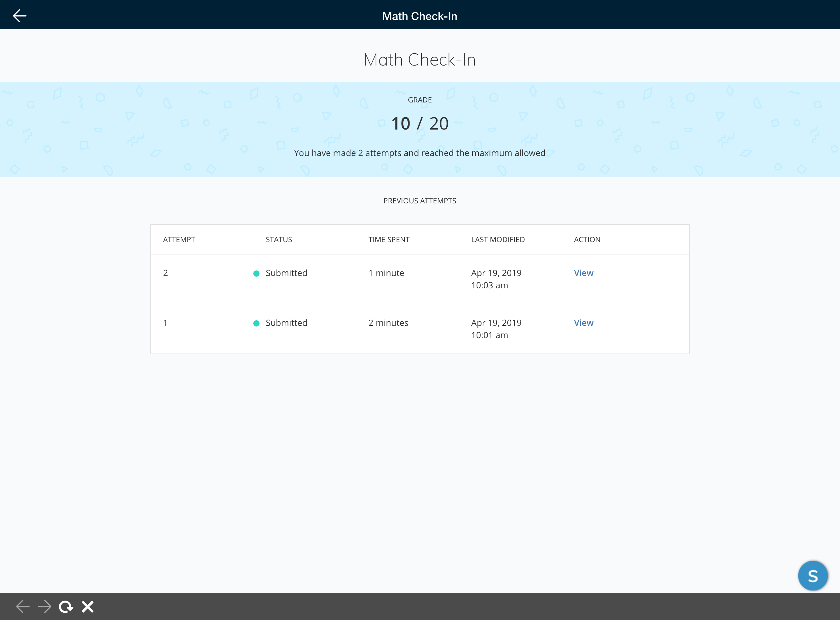Click the maximum attempts reached message
840x620 pixels.
tap(420, 153)
